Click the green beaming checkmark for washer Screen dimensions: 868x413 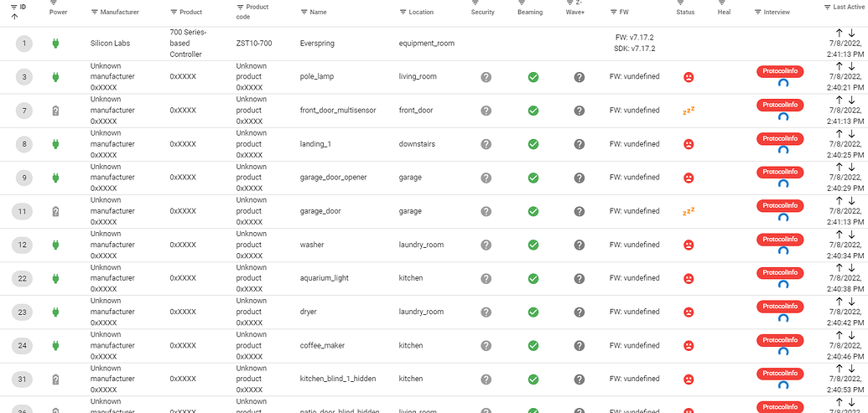click(x=533, y=245)
